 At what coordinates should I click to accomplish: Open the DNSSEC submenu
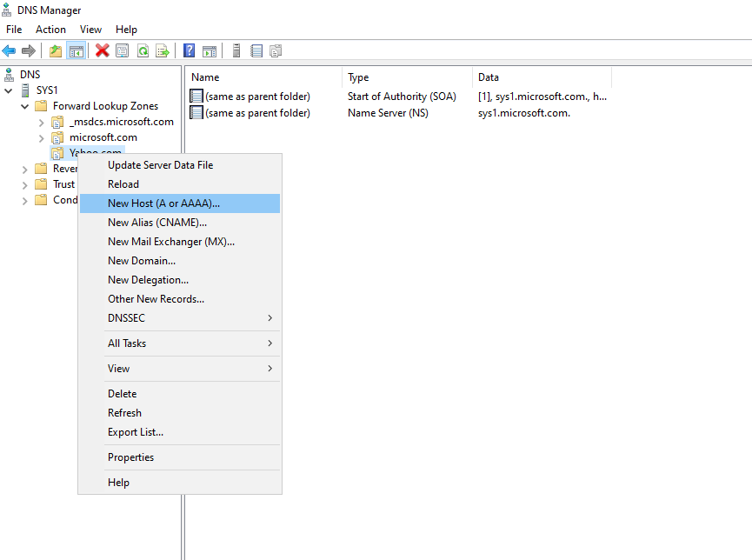(180, 318)
